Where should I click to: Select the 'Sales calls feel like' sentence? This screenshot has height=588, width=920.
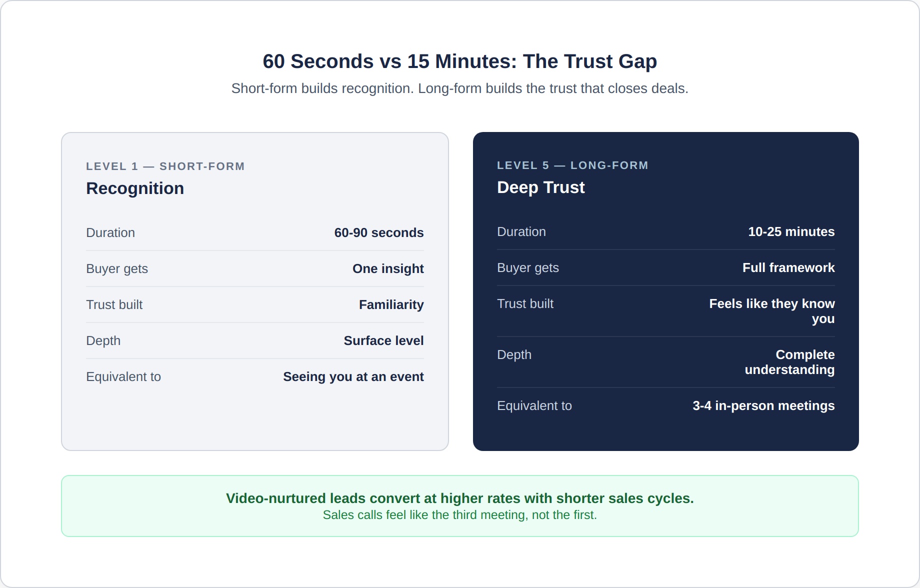tap(459, 515)
